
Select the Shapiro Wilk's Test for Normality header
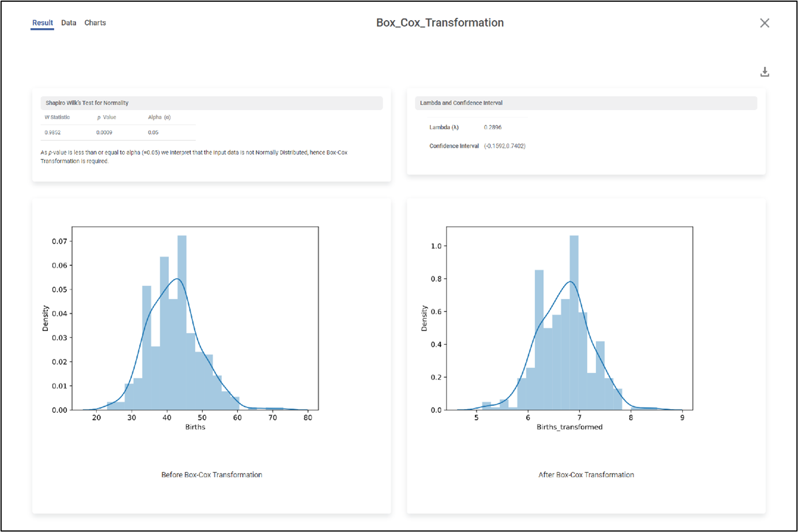click(87, 103)
